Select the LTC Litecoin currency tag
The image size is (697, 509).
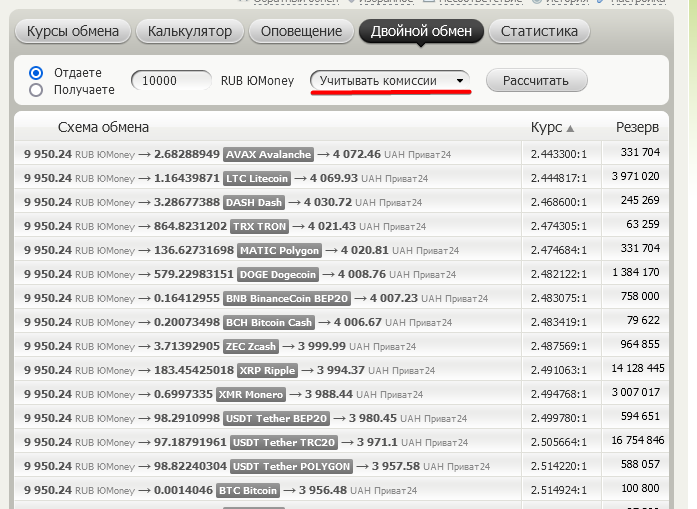[257, 178]
